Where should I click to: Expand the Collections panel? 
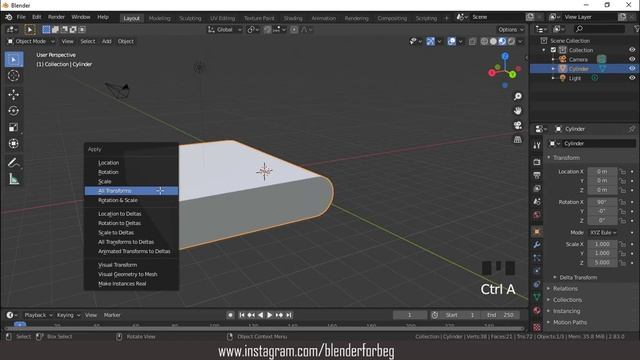pos(567,300)
